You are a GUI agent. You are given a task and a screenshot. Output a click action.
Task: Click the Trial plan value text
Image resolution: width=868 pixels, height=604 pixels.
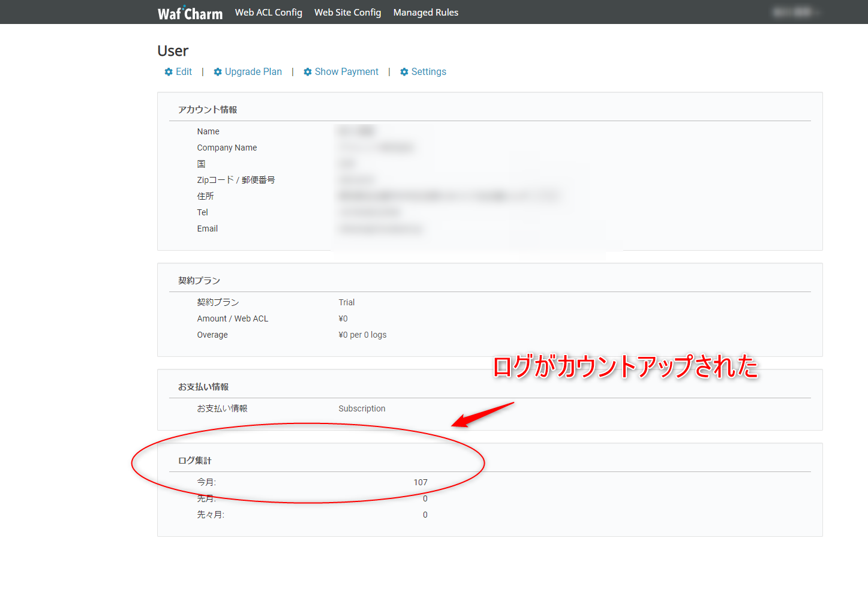pos(347,302)
